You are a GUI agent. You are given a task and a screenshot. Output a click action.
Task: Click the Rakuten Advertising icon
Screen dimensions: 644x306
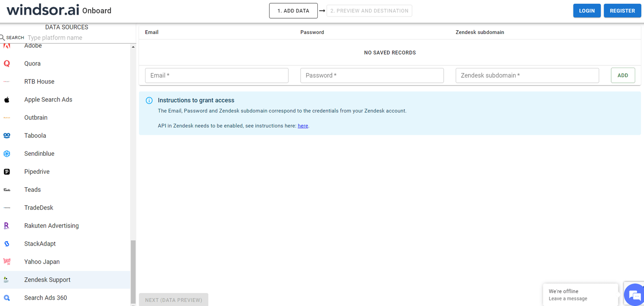pyautogui.click(x=6, y=225)
